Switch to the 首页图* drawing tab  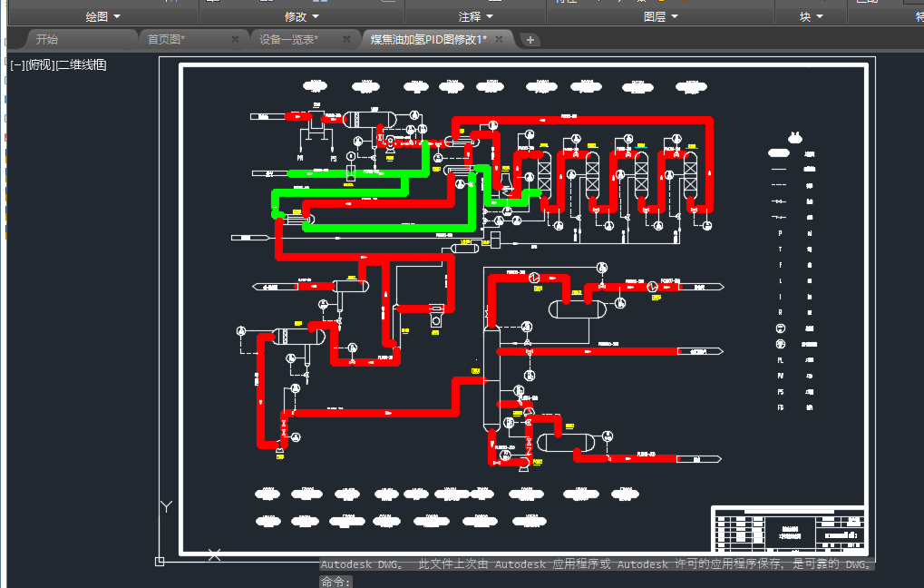166,40
